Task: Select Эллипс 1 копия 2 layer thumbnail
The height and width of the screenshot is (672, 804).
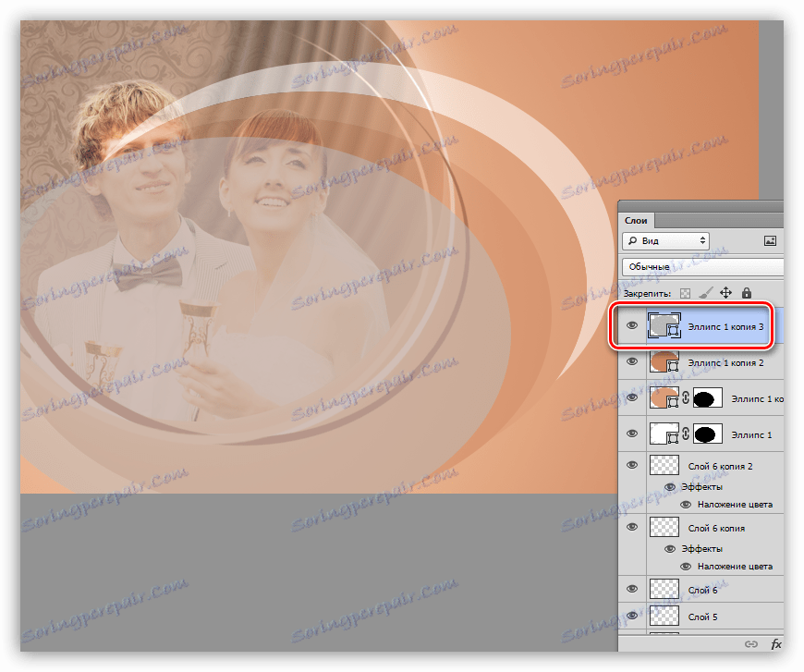Action: click(x=664, y=361)
